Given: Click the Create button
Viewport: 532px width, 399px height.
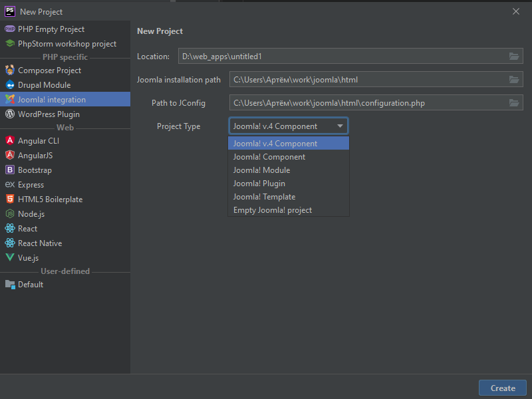Looking at the screenshot, I should coord(502,388).
